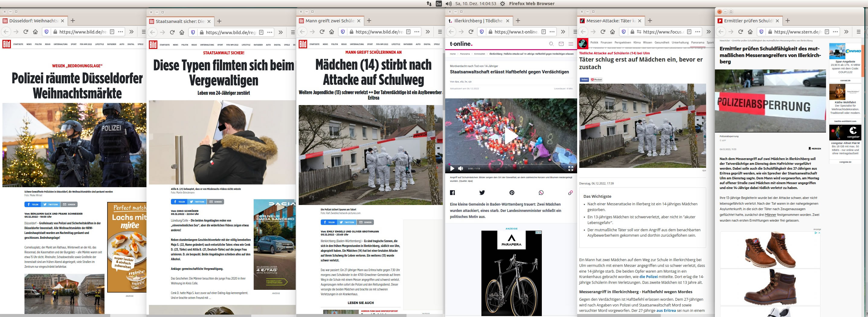Toggle reader view in Focus window
868x317 pixels.
689,32
